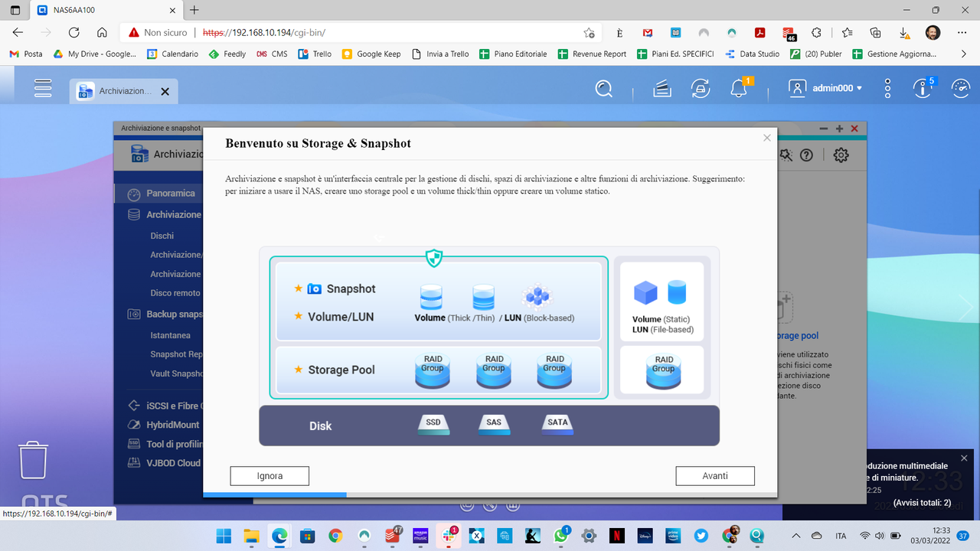The image size is (980, 551).
Task: Show hidden system tray icons chevron
Action: coord(795,536)
